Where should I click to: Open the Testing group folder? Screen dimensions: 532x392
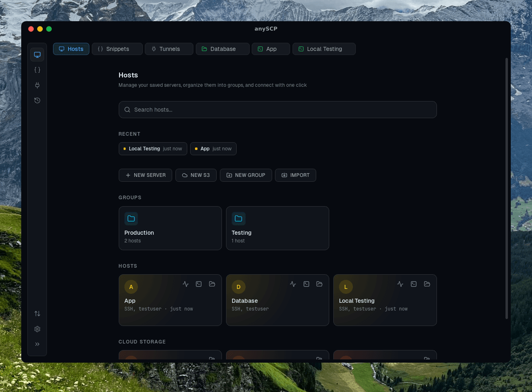point(277,228)
